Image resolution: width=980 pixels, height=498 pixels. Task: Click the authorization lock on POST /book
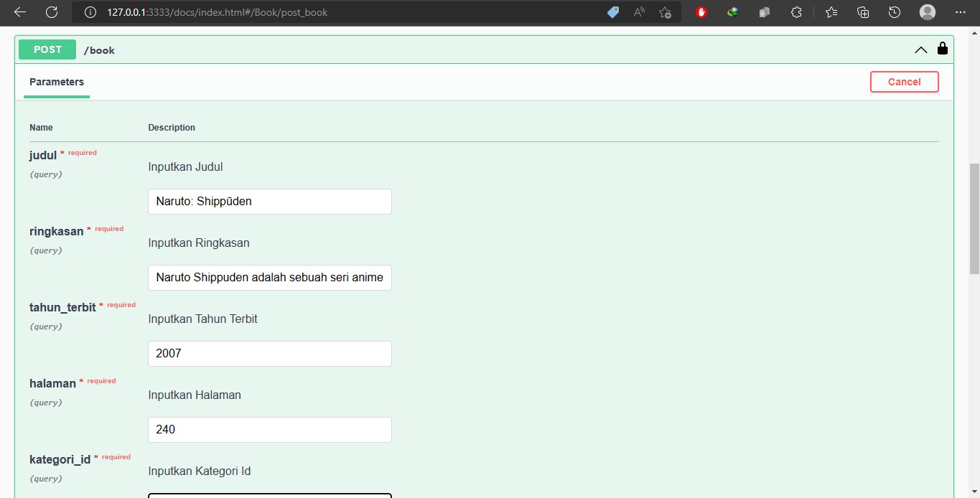click(x=943, y=49)
